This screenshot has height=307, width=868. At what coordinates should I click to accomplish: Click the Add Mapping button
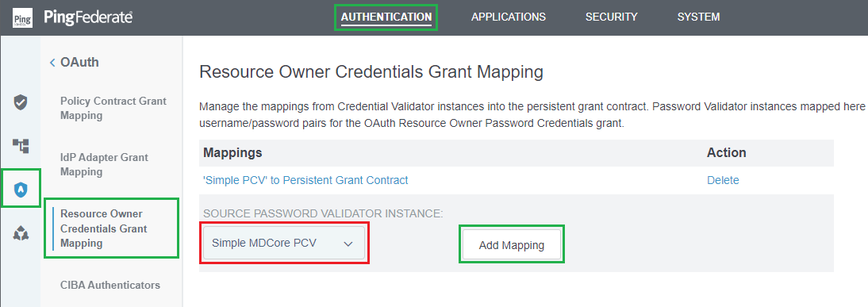(x=512, y=245)
